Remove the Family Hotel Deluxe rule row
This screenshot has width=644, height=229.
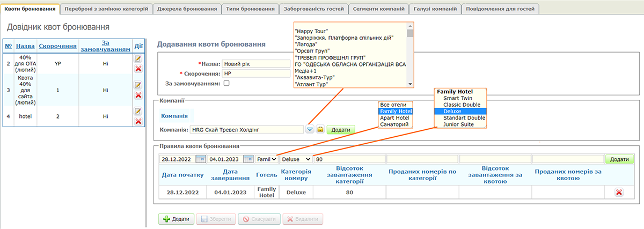[618, 192]
